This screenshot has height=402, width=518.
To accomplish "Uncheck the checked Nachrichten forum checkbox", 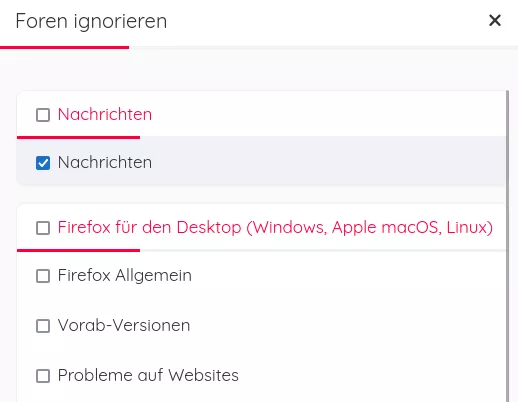I will pos(43,163).
